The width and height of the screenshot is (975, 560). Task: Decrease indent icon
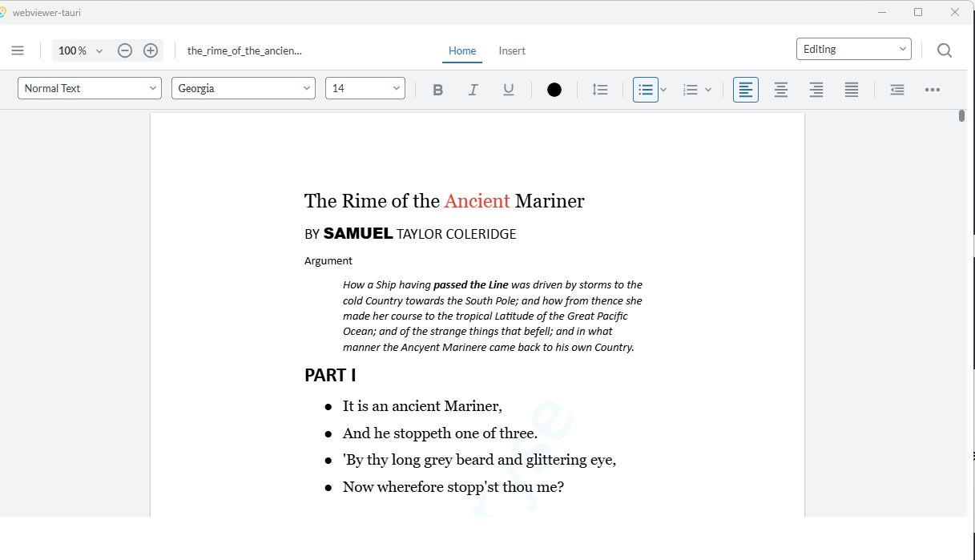point(897,90)
